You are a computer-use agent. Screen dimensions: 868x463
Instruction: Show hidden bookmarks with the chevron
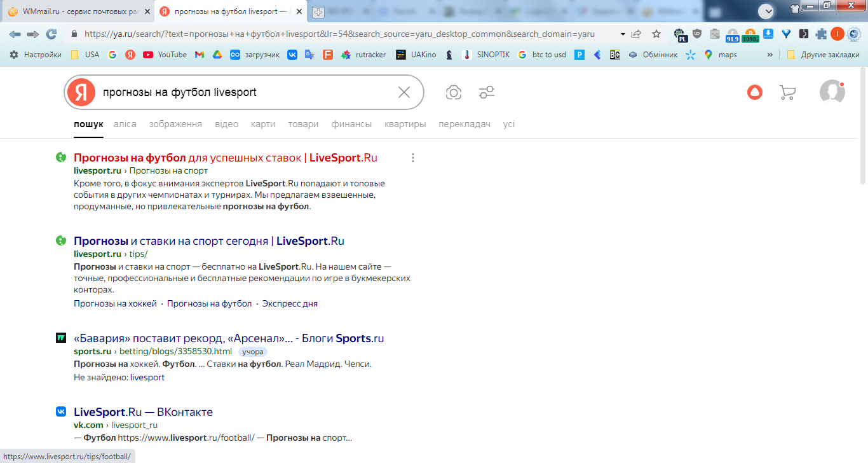coord(770,55)
